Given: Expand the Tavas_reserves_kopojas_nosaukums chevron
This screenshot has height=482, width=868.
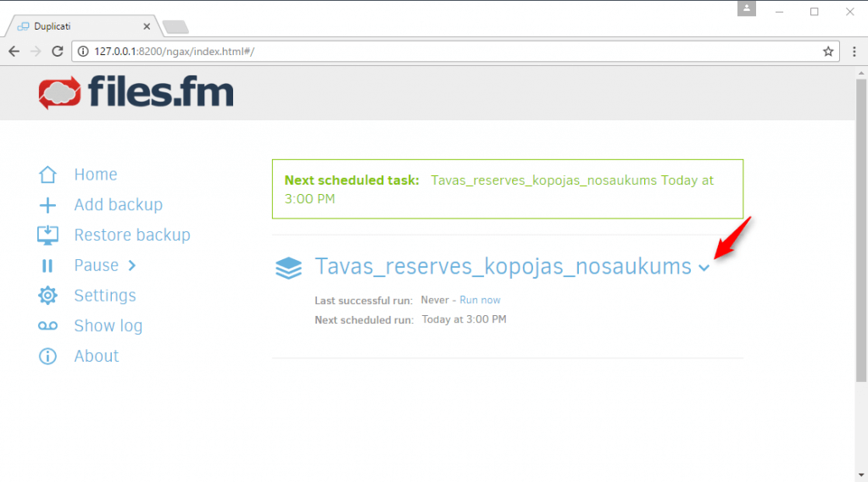Looking at the screenshot, I should pos(704,269).
